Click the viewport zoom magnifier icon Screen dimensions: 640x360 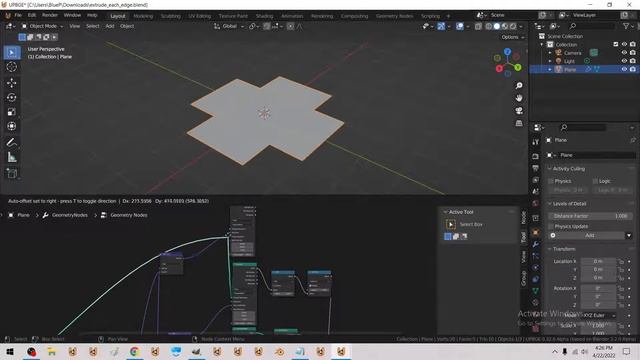point(519,85)
